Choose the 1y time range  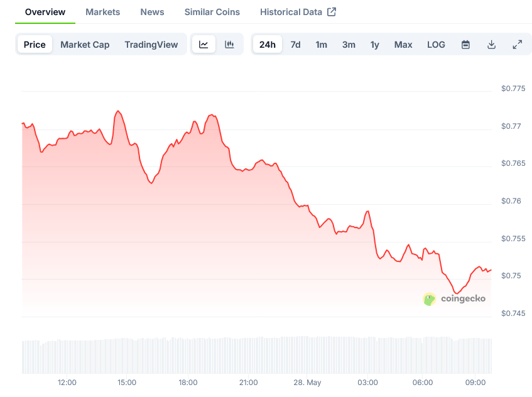point(374,45)
